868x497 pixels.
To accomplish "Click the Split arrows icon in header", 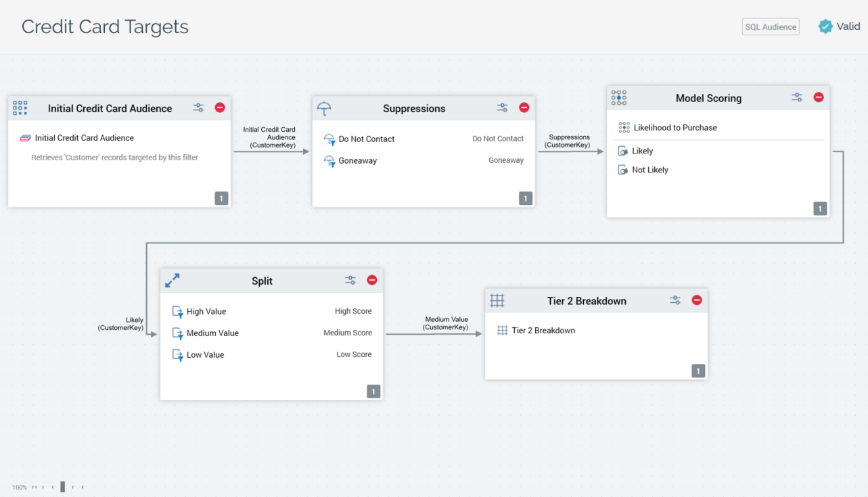I will 173,281.
